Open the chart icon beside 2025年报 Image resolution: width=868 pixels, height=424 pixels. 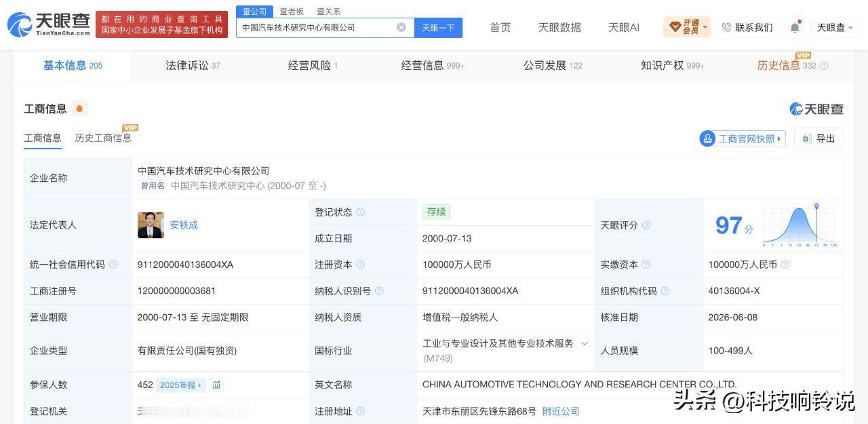216,385
